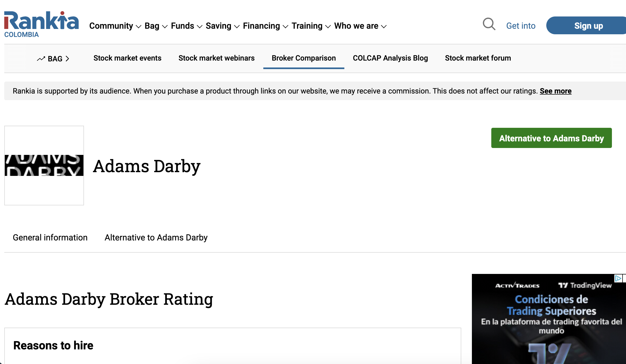Image resolution: width=626 pixels, height=364 pixels.
Task: Switch to General information tab
Action: coord(50,237)
